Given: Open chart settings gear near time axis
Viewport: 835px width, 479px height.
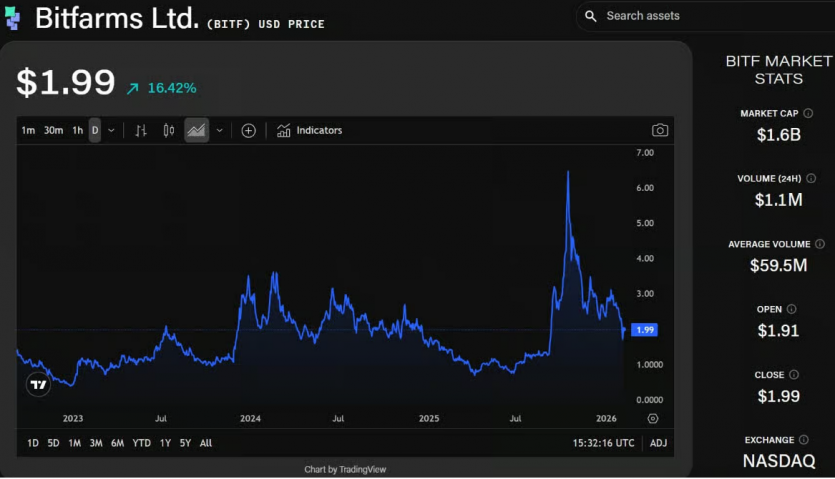Looking at the screenshot, I should pyautogui.click(x=653, y=418).
